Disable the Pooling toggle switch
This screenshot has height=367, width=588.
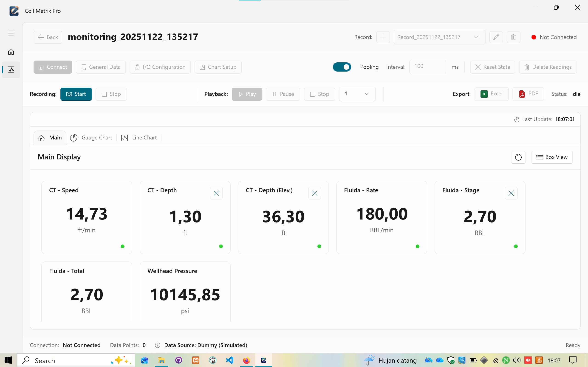click(x=342, y=67)
